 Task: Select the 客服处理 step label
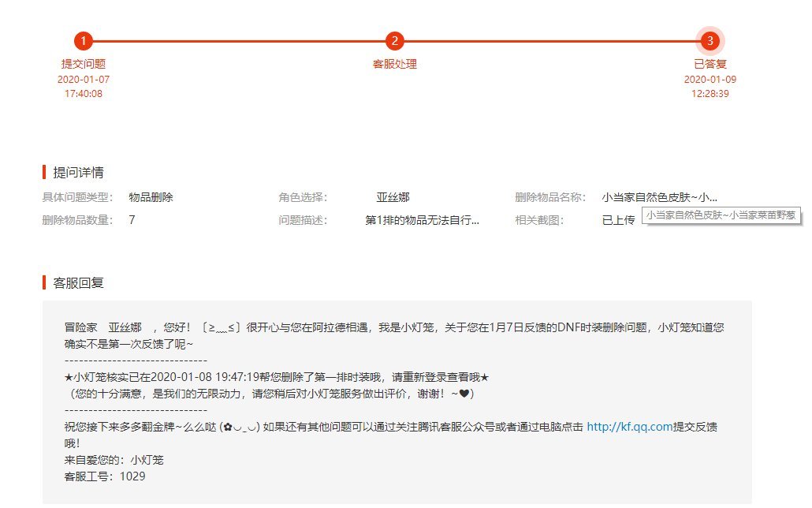(395, 64)
